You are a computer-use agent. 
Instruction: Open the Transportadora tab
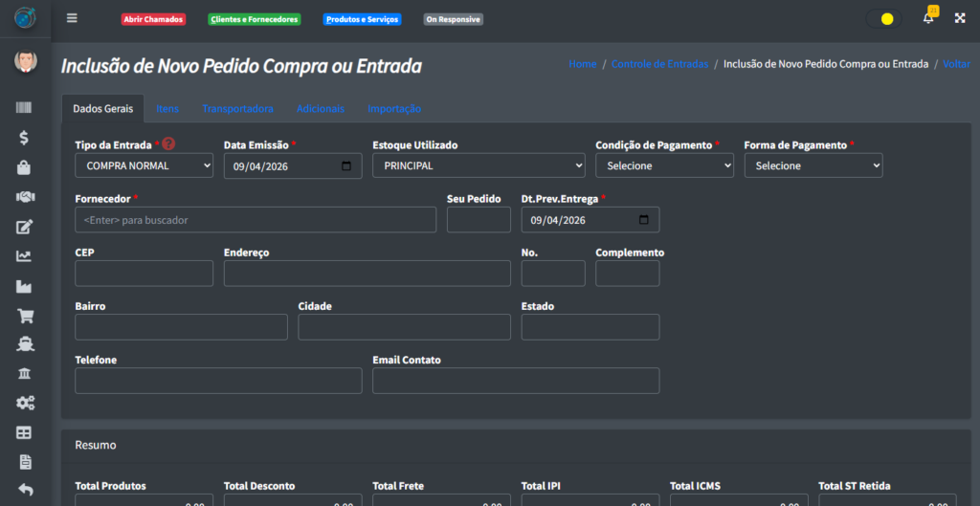click(237, 109)
